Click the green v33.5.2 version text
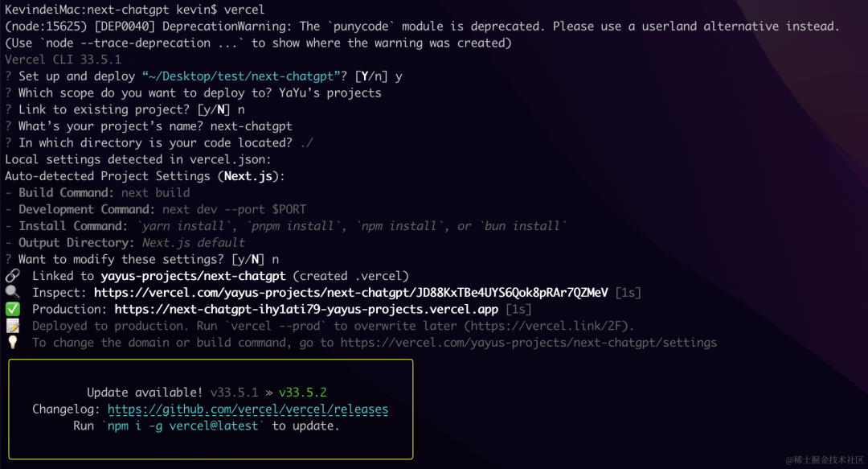 click(x=303, y=393)
